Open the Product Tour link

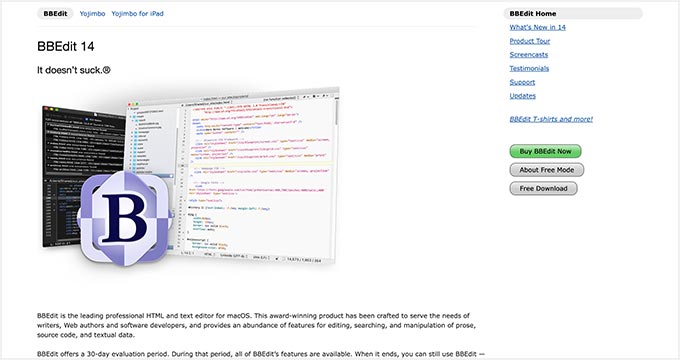click(x=530, y=41)
